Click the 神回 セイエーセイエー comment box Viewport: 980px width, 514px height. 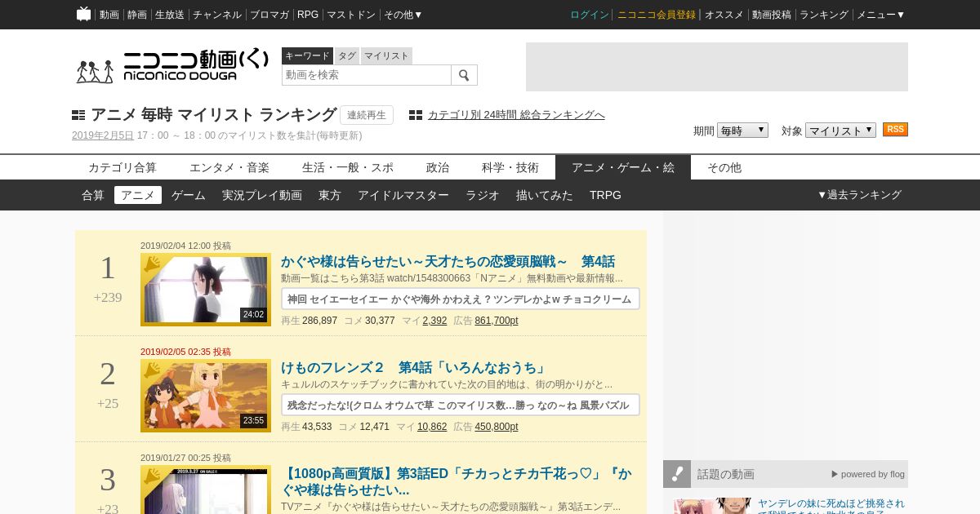(461, 299)
